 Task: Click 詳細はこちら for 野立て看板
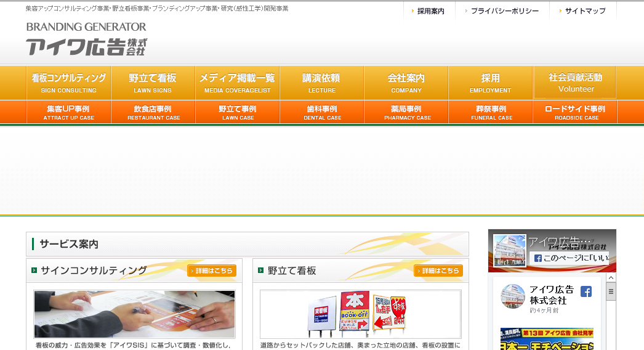click(x=438, y=271)
